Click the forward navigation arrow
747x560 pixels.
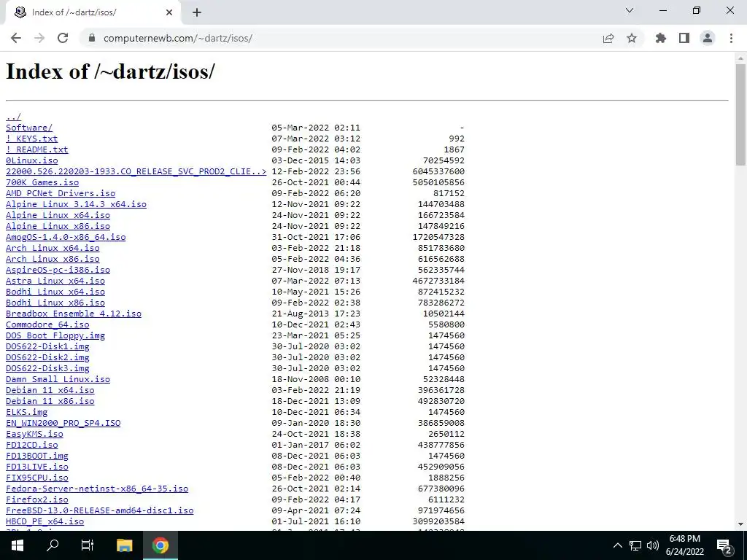(x=39, y=38)
